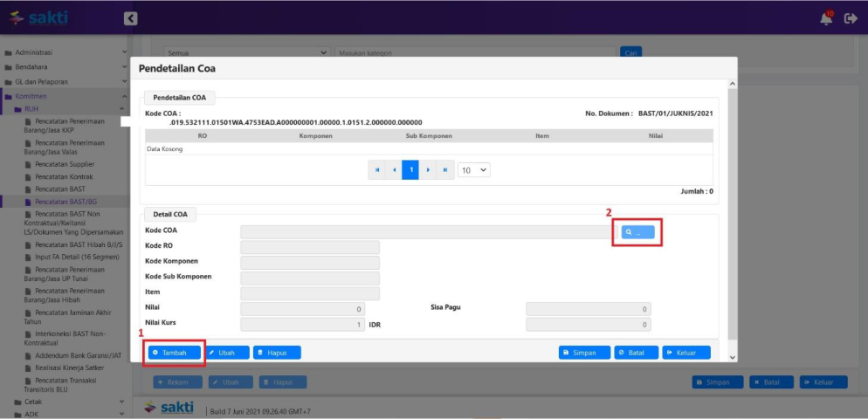
Task: Click the notification bell icon
Action: 826,18
